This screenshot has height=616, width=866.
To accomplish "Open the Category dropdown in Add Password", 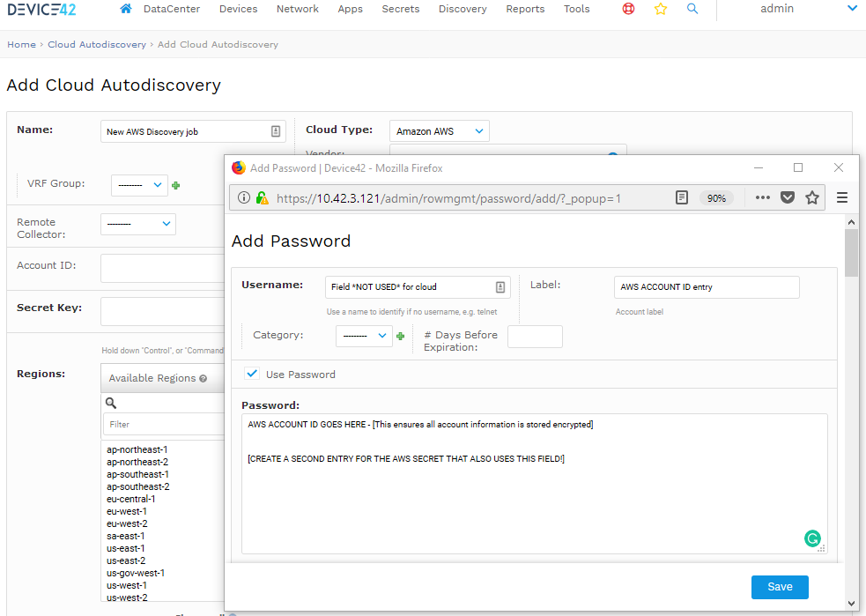I will coord(364,336).
